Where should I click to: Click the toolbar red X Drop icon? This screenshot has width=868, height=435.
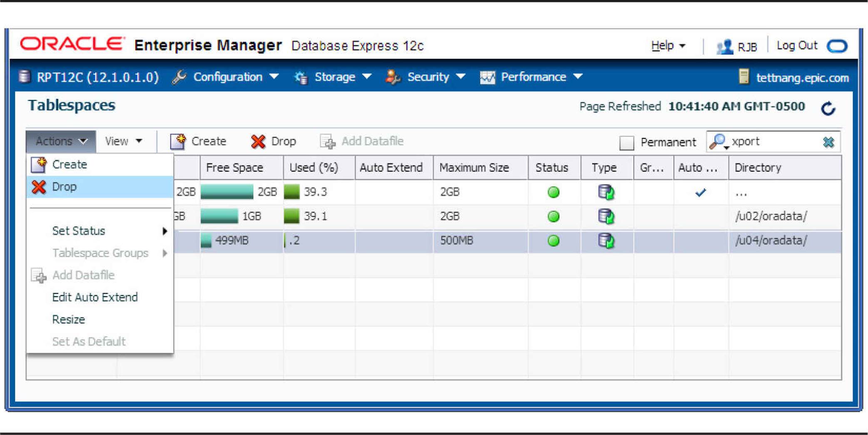coord(258,142)
